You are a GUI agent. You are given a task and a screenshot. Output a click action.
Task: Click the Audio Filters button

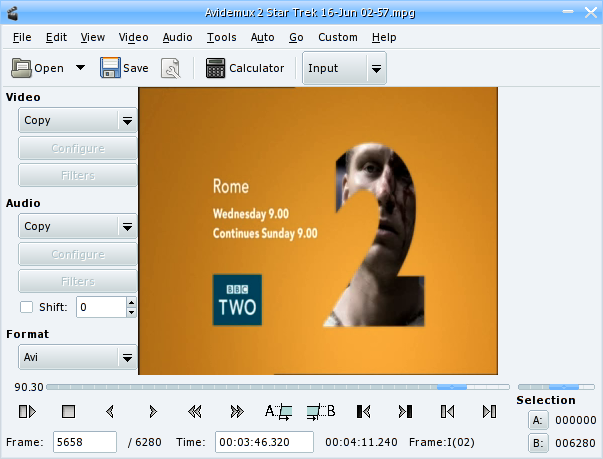click(x=78, y=281)
